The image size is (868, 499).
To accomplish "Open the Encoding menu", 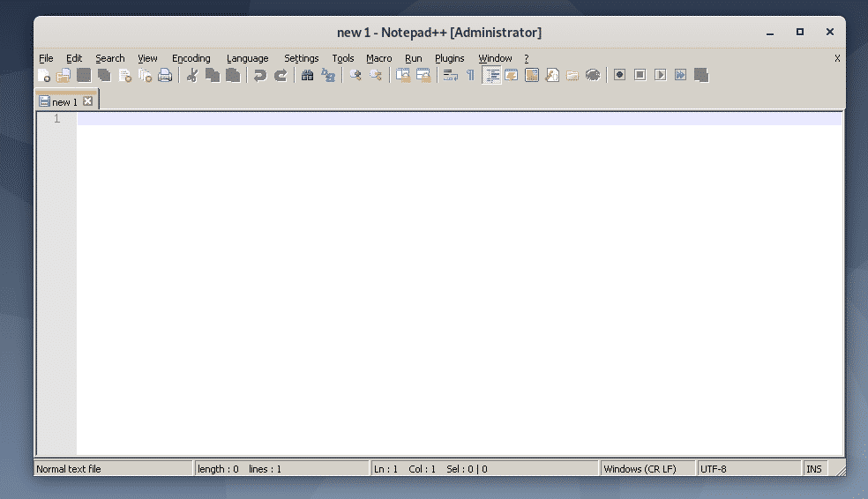I will pyautogui.click(x=191, y=58).
